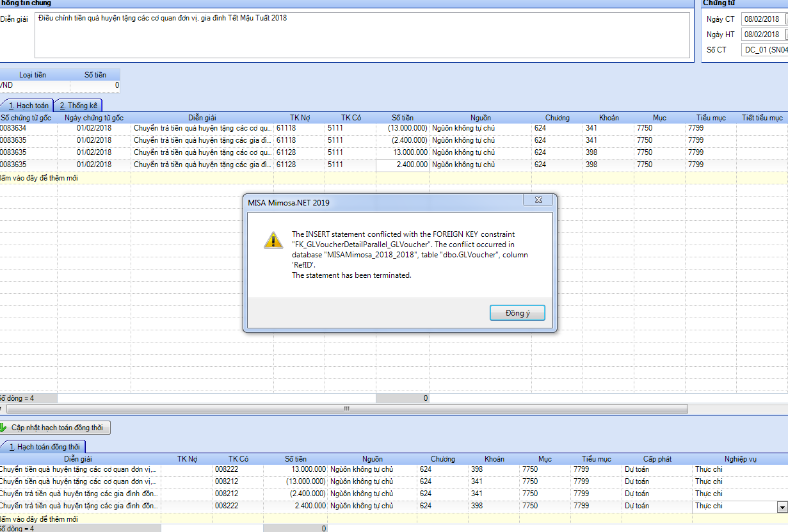Select the 1. Hạch toán tab
The image size is (788, 532).
click(28, 106)
